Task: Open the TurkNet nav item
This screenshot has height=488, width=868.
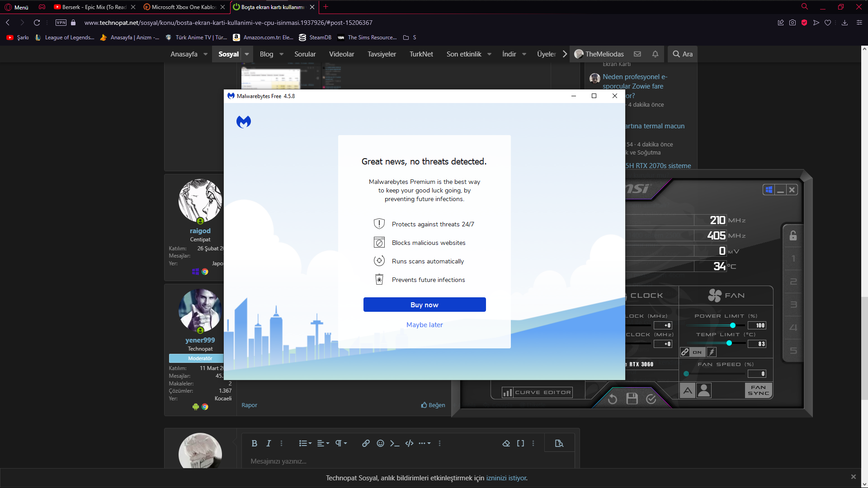Action: tap(421, 54)
